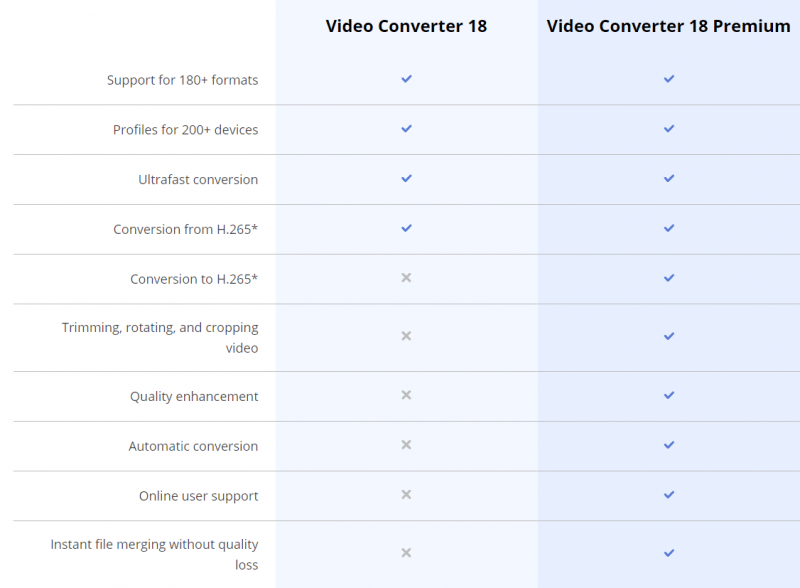Screen dimensions: 800x588
Task: Click the X for Trimming, rotating, and cropping video
Action: click(x=406, y=337)
